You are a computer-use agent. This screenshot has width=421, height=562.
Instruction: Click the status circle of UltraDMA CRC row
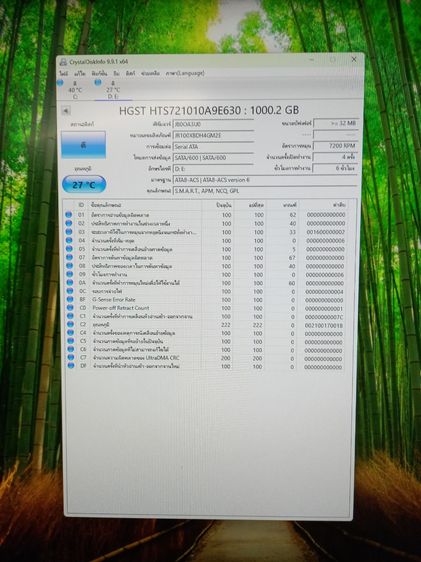click(71, 357)
